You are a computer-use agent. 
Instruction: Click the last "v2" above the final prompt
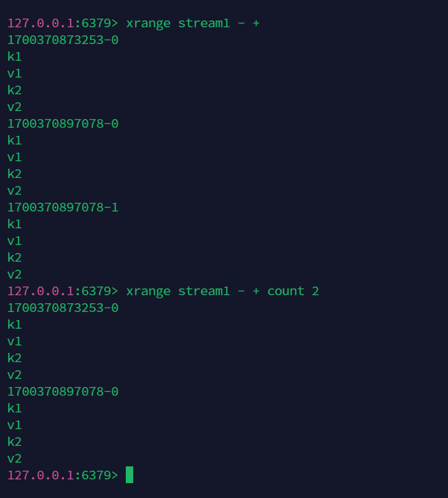(x=14, y=459)
